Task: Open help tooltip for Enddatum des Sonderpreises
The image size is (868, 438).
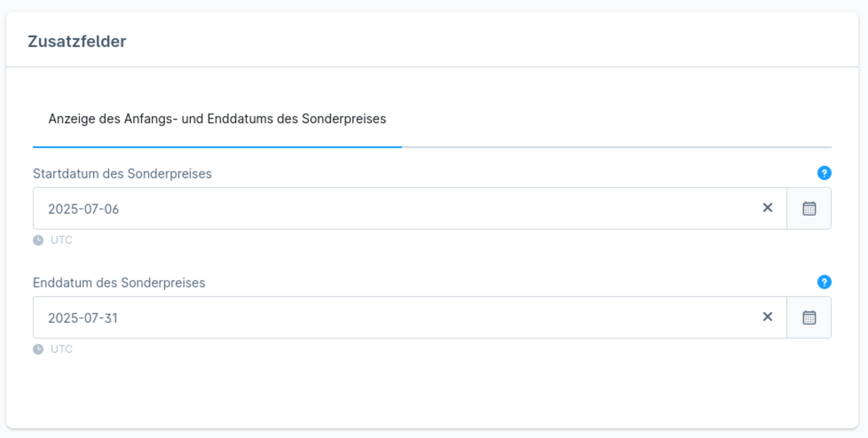Action: [x=824, y=282]
